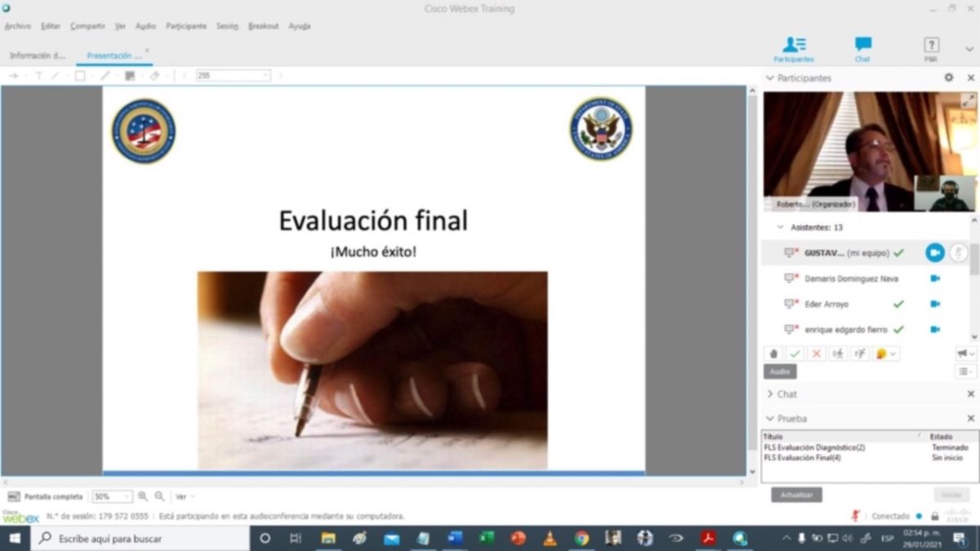Open the zoom percentage dropdown at 50%

pos(127,496)
